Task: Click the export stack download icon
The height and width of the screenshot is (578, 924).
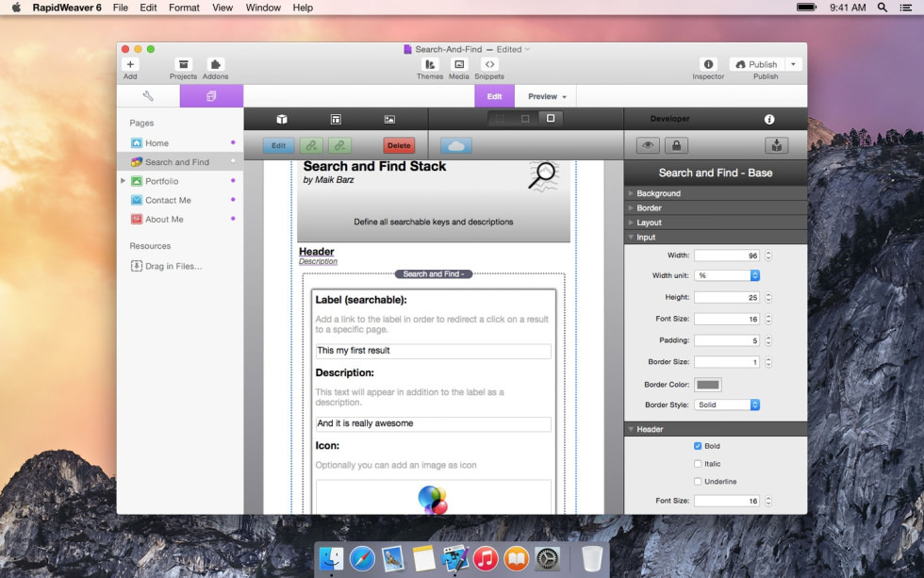Action: coord(777,145)
